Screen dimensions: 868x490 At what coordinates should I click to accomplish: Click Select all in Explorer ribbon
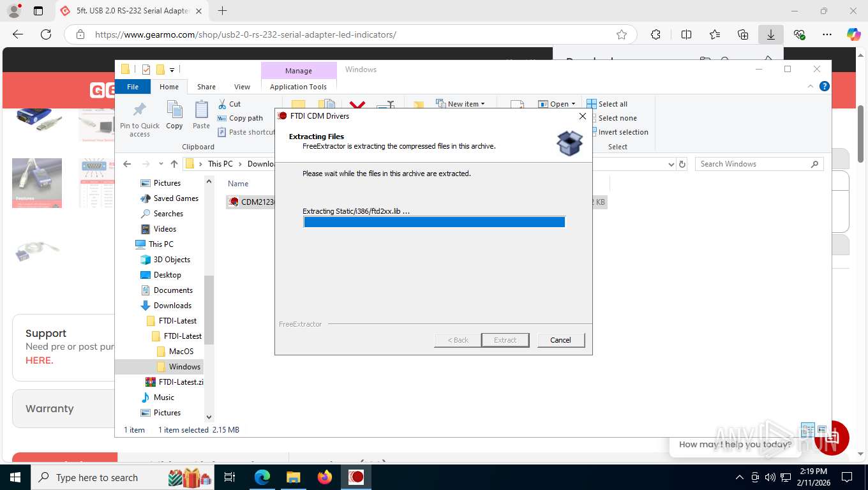tap(607, 104)
